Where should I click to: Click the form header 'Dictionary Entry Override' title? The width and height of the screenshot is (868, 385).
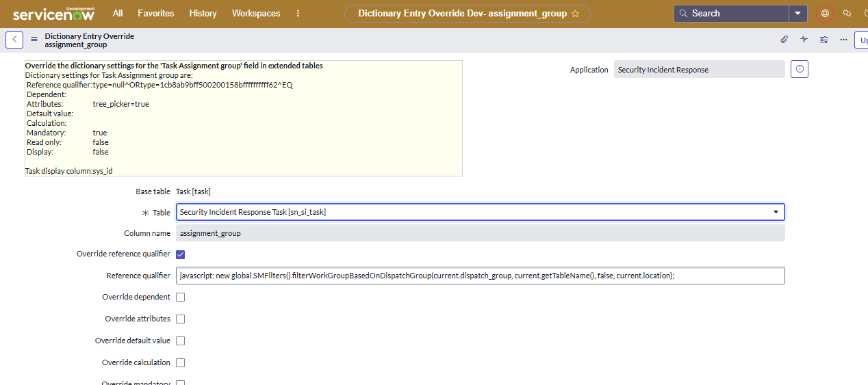pyautogui.click(x=89, y=36)
